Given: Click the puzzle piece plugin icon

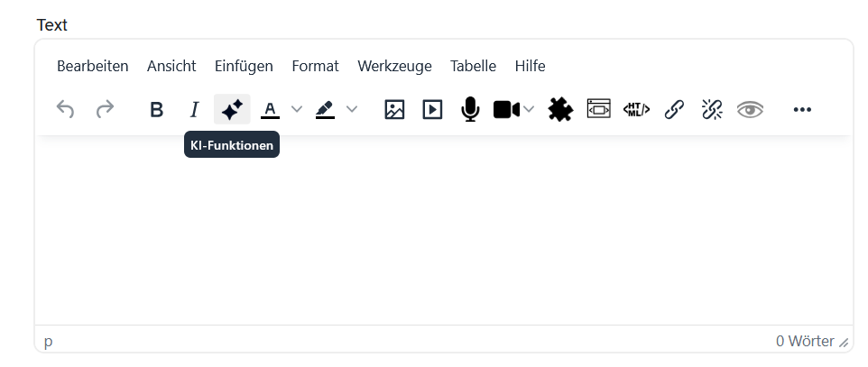Looking at the screenshot, I should click(560, 110).
